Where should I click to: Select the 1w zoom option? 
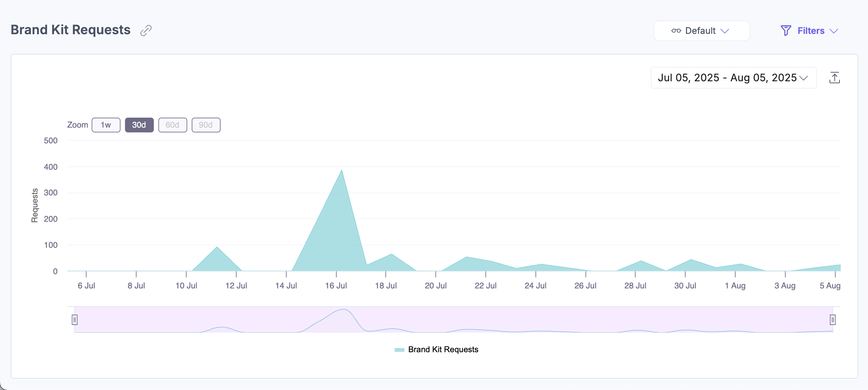click(x=106, y=125)
